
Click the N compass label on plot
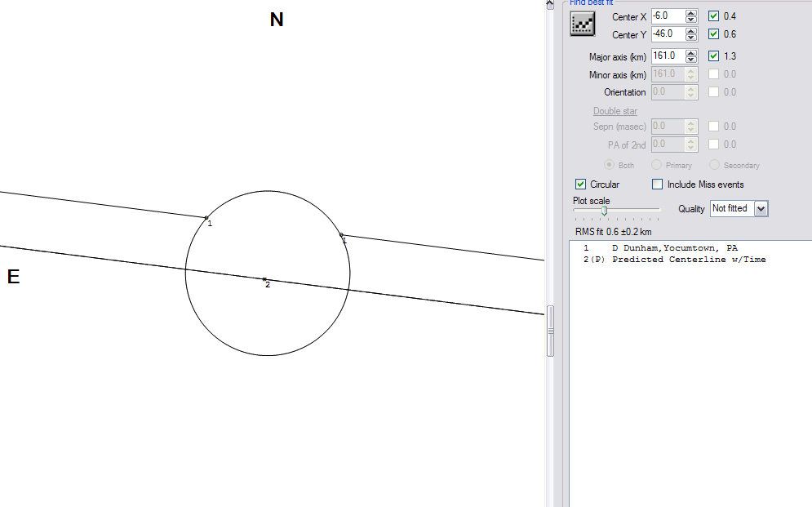(x=277, y=20)
